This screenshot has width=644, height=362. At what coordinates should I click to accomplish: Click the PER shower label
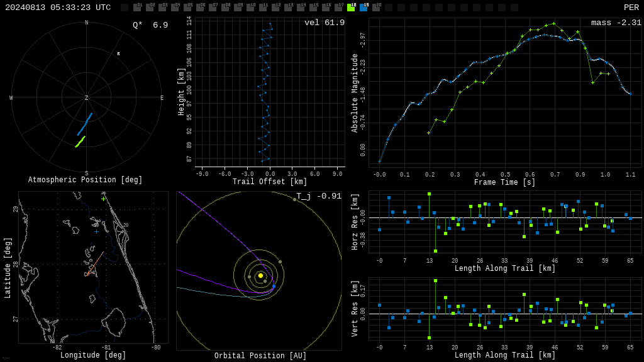631,8
